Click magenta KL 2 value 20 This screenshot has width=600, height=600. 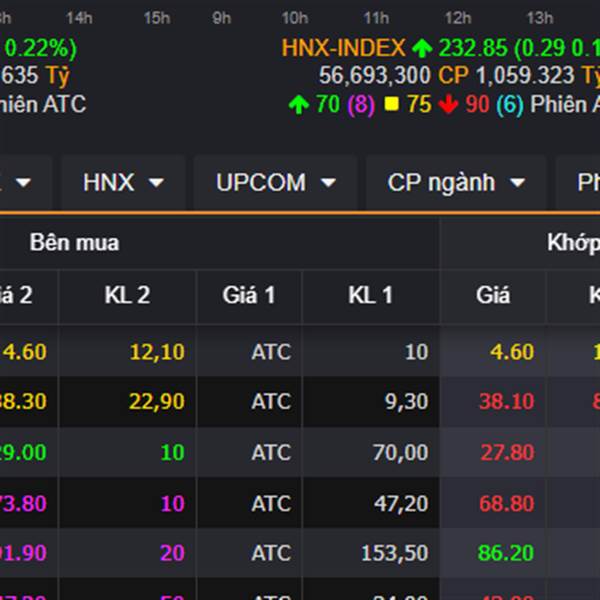coord(172,553)
